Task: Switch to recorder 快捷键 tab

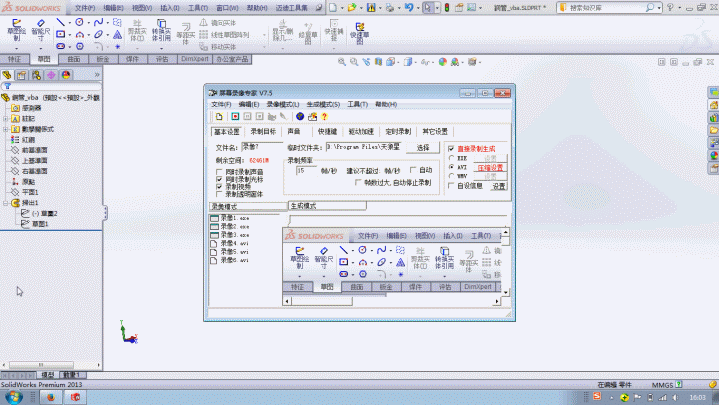Action: tap(327, 132)
